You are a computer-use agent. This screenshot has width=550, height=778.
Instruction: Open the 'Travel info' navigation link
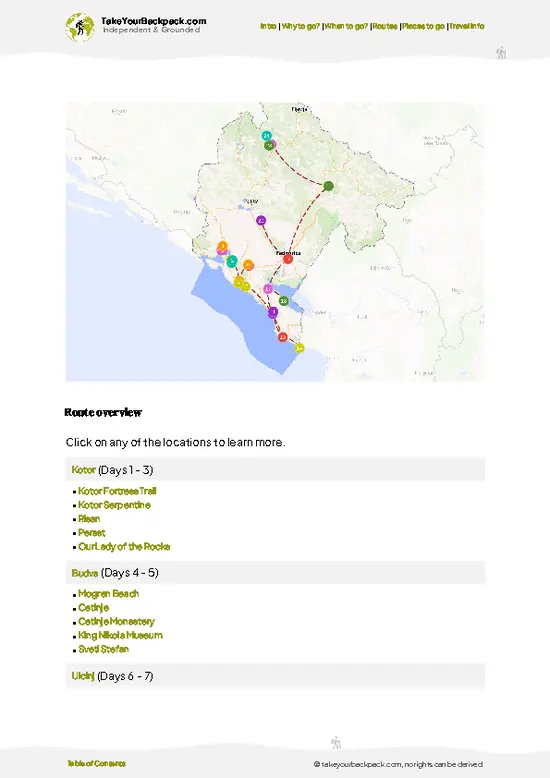467,26
